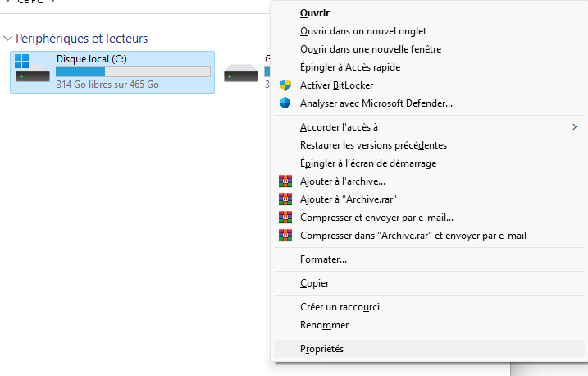The width and height of the screenshot is (588, 376).
Task: Select Renommer in the context menu
Action: tap(429, 325)
